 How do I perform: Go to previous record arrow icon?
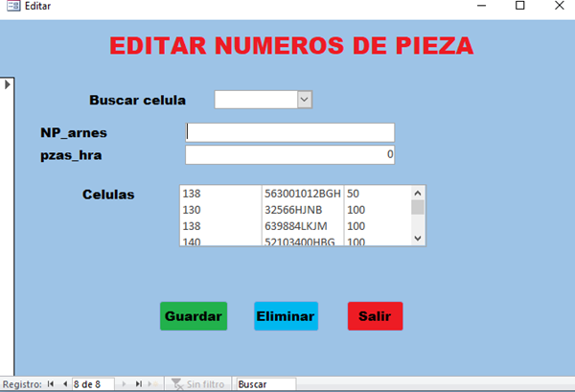[x=65, y=384]
